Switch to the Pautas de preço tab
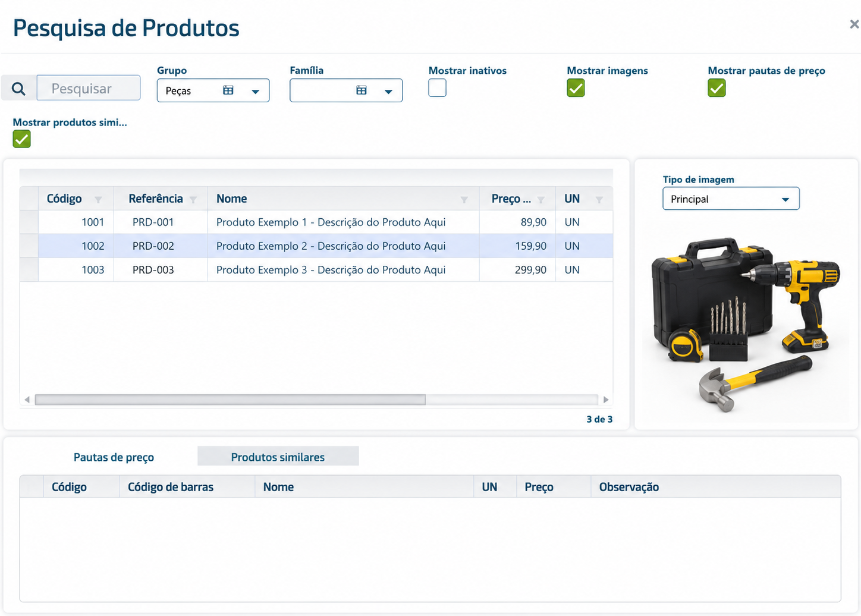Image resolution: width=861 pixels, height=616 pixels. click(114, 457)
